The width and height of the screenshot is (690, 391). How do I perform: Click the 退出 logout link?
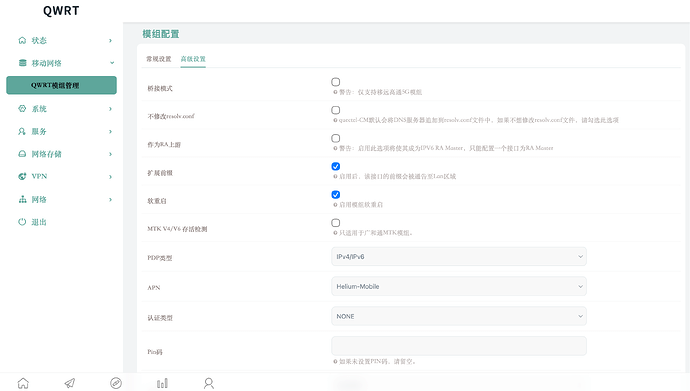click(39, 222)
